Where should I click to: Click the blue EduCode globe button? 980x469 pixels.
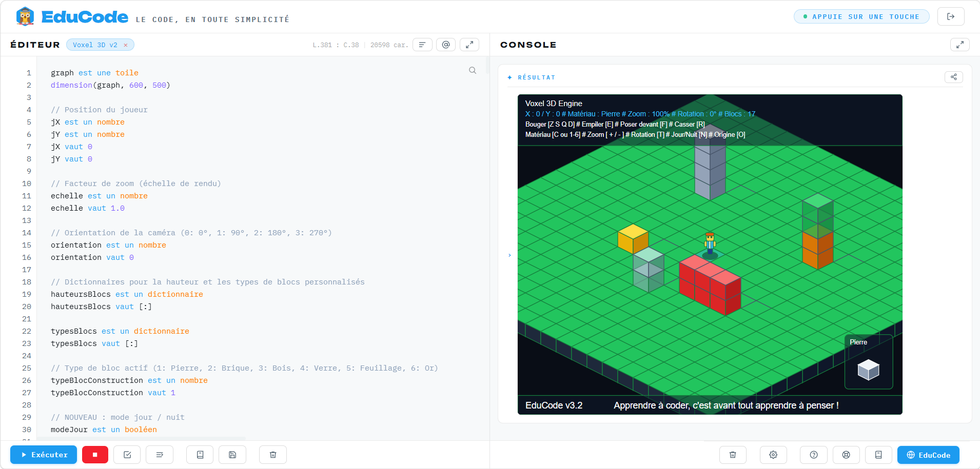click(928, 455)
